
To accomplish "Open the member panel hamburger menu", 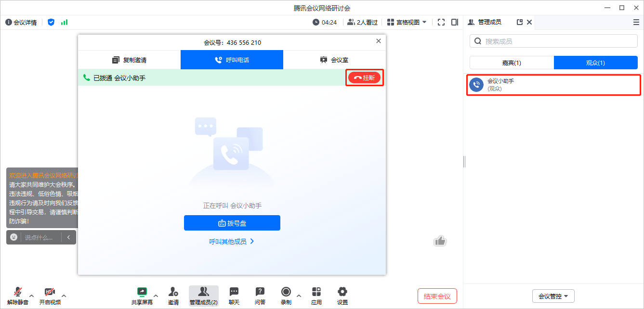I will pos(636,22).
